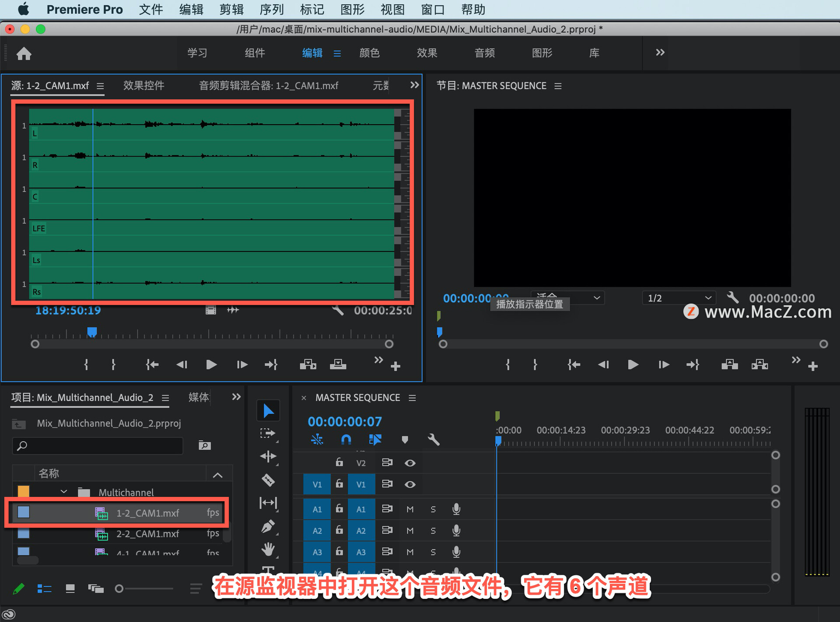Click timeline timecode 00:00:00:07
Screen dimensions: 840x622
345,422
